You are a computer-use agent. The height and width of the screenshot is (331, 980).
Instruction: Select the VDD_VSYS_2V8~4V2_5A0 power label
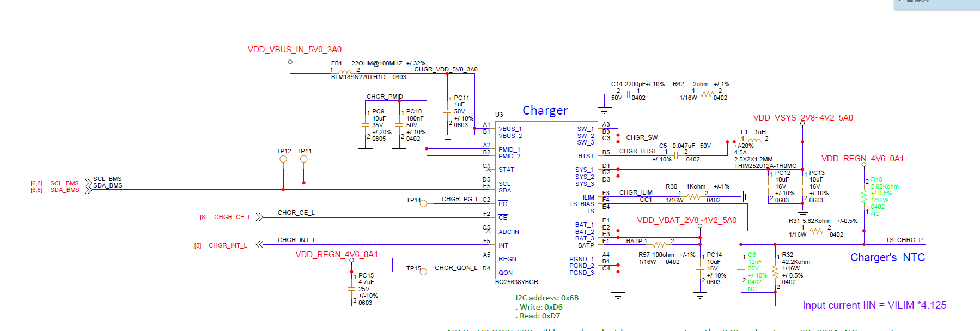[x=803, y=118]
